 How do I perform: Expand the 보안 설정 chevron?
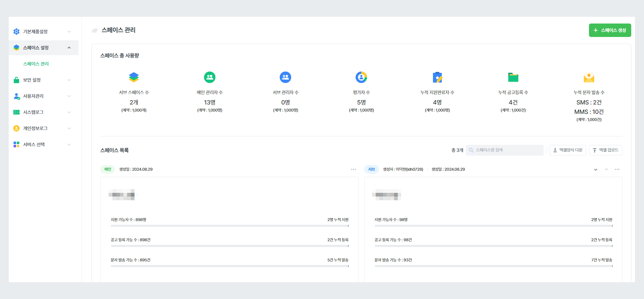tap(69, 80)
